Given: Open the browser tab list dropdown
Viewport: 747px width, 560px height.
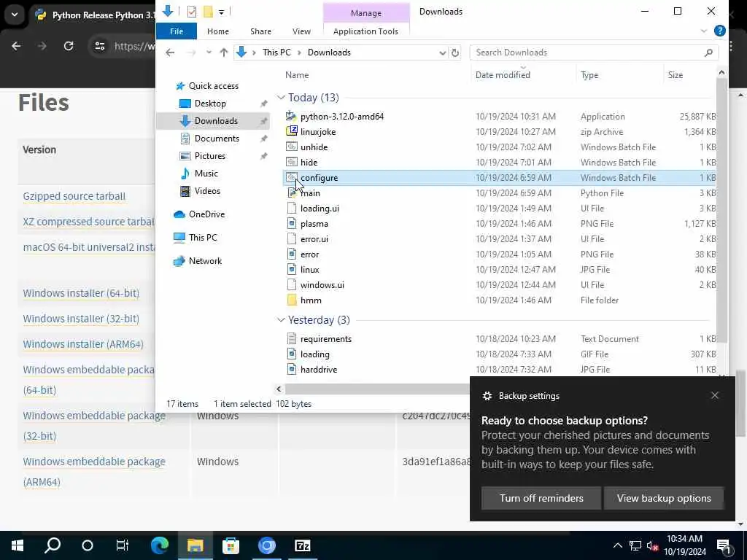Looking at the screenshot, I should 15,15.
